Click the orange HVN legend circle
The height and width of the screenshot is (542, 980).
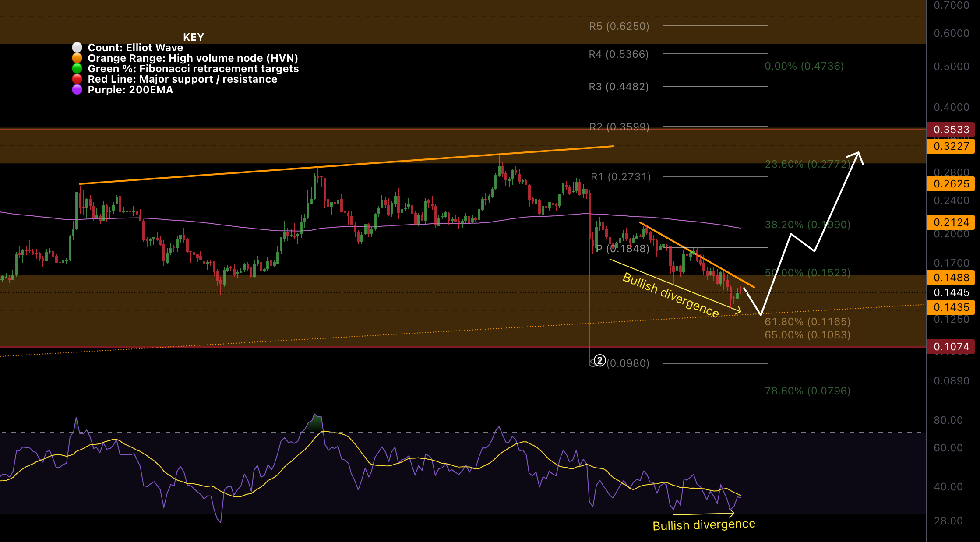tap(77, 58)
